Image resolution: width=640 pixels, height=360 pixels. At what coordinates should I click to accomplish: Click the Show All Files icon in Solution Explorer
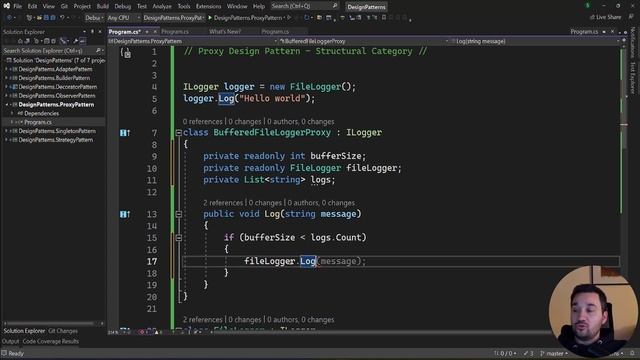pos(53,41)
